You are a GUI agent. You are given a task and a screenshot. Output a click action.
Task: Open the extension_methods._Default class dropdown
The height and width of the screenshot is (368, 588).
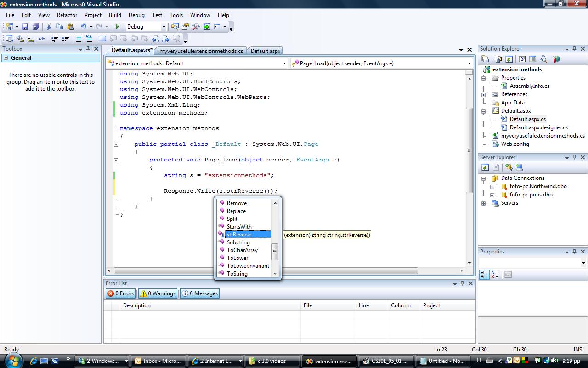tap(285, 63)
